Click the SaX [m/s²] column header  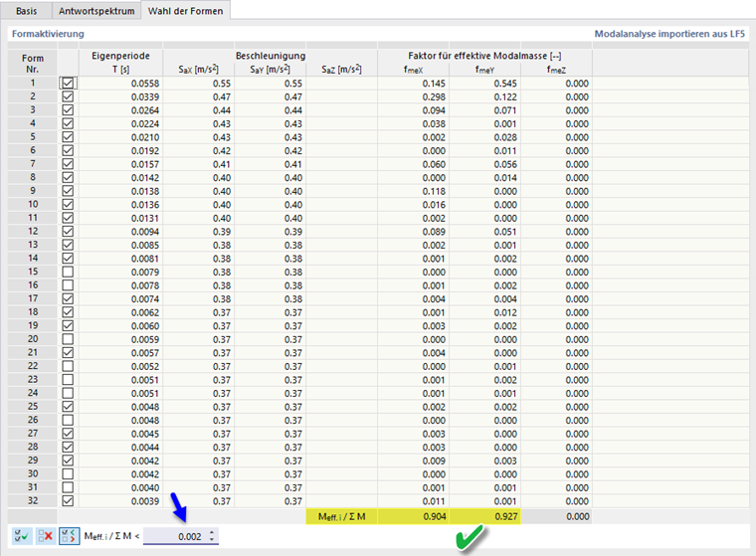point(199,70)
